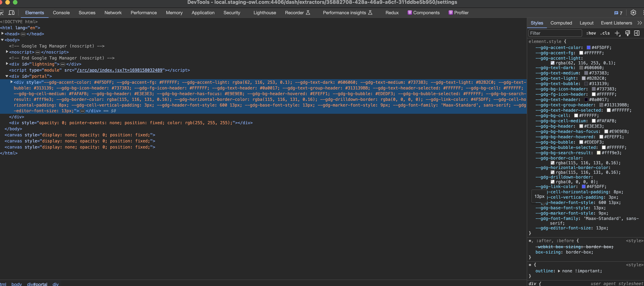This screenshot has width=644, height=286.
Task: Open DevTools settings gear
Action: click(633, 13)
